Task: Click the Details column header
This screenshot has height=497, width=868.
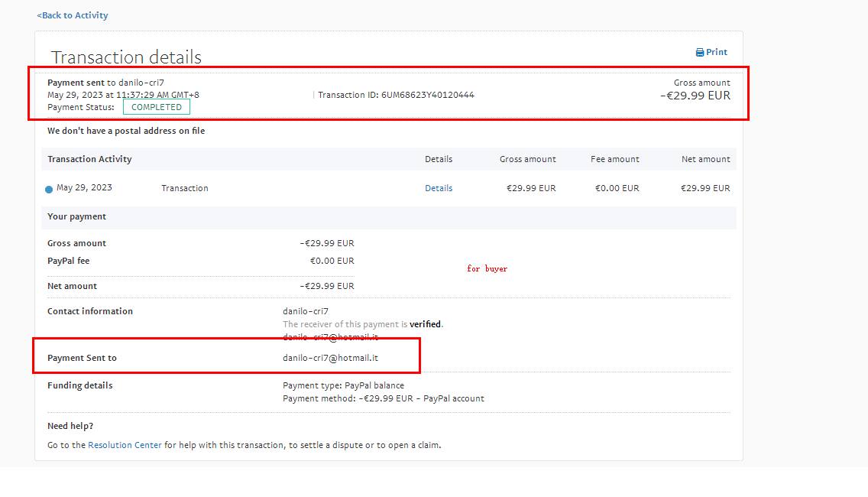Action: point(439,159)
